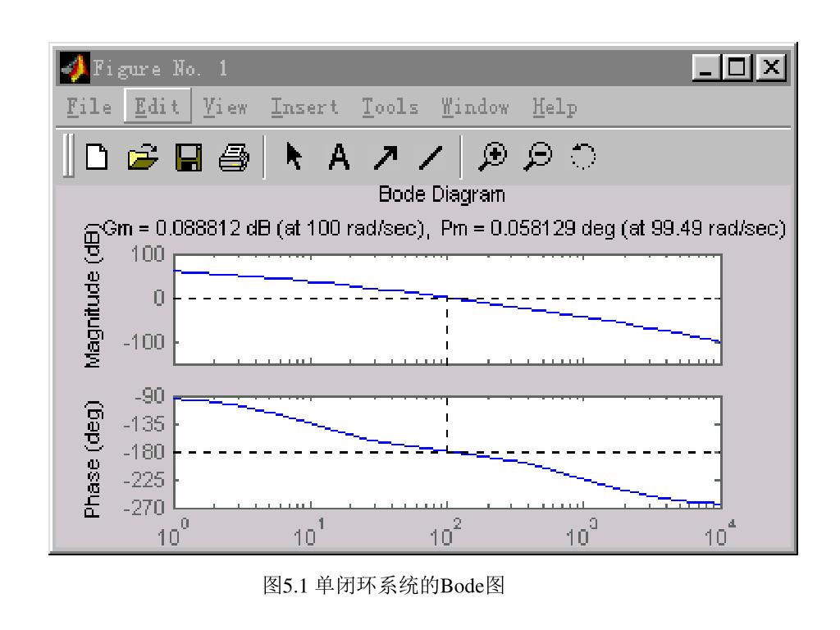The height and width of the screenshot is (630, 840).
Task: Open the Window menu
Action: click(475, 107)
